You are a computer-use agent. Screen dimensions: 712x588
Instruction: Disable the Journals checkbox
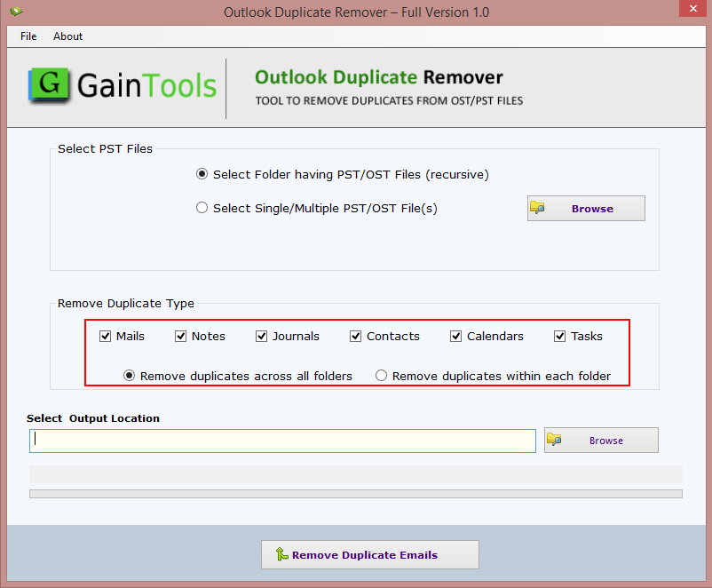262,336
